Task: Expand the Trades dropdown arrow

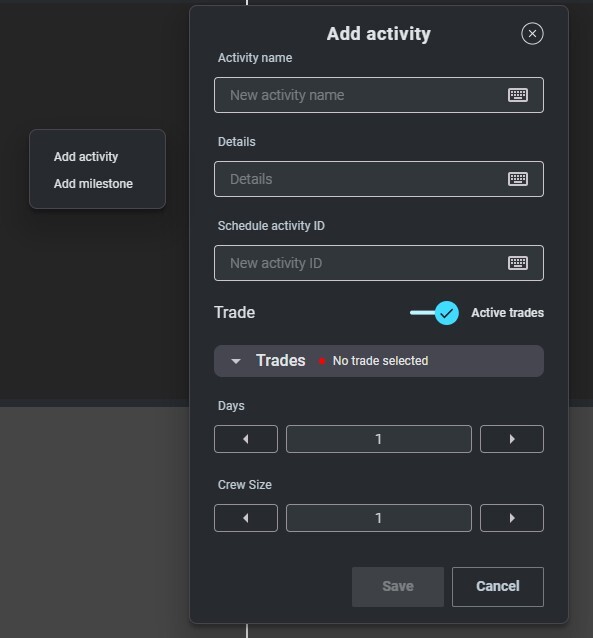Action: coord(236,361)
